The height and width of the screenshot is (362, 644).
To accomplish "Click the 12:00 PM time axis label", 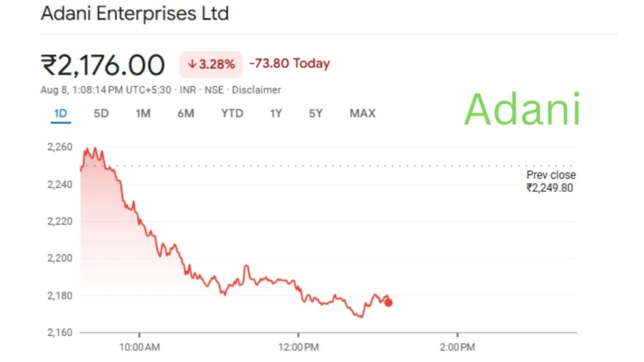I will 298,347.
